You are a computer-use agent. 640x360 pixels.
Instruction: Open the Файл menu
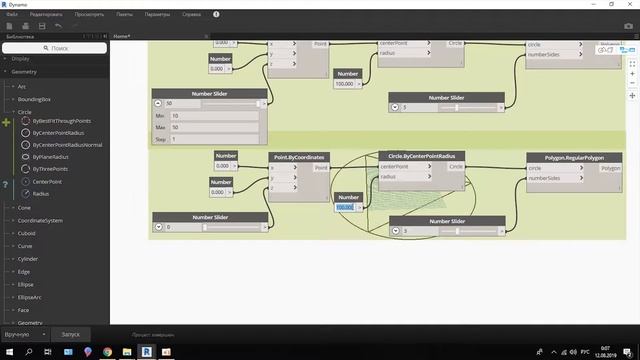click(12, 14)
